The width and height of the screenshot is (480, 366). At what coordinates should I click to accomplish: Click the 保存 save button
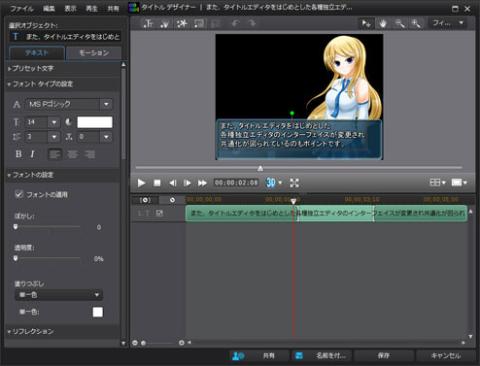click(x=384, y=356)
